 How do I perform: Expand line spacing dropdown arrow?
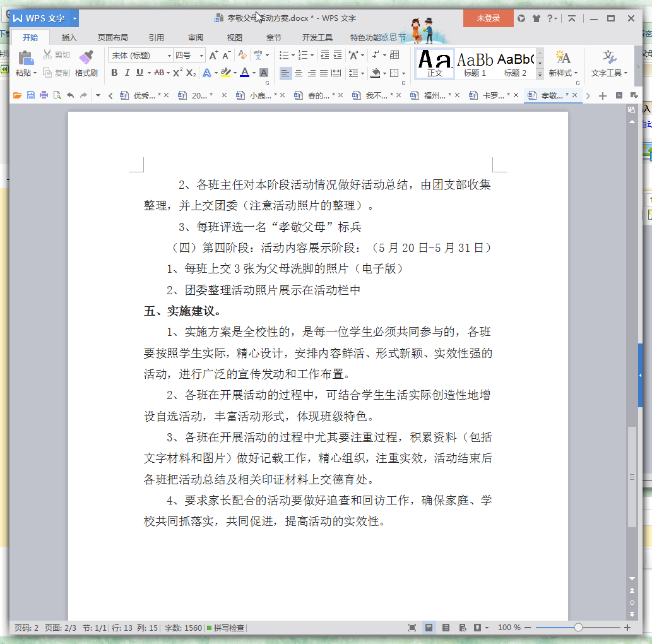363,74
